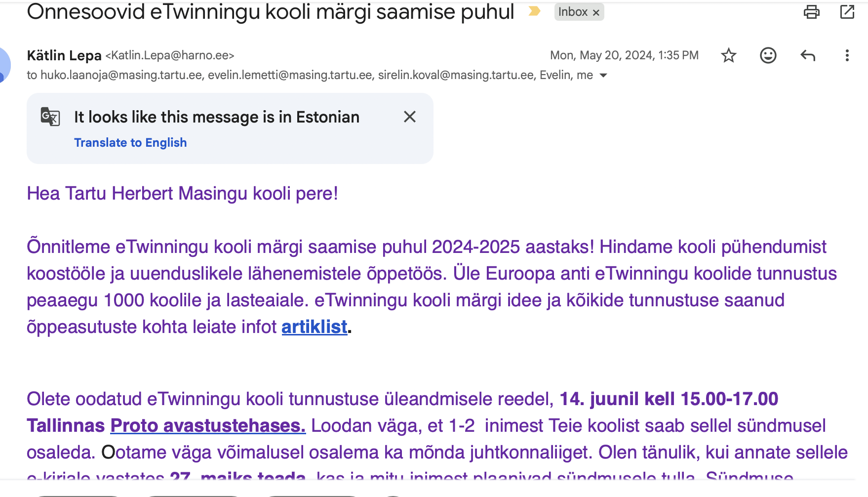Print the email using printer icon
Image resolution: width=868 pixels, height=497 pixels.
[x=811, y=11]
